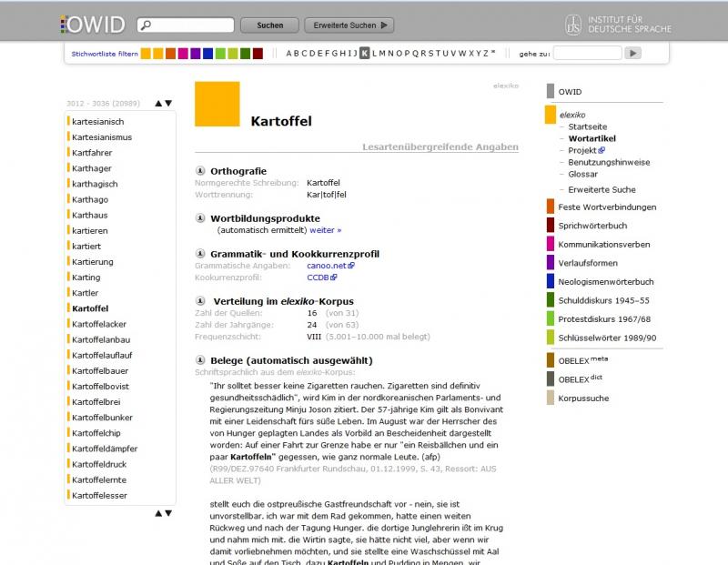Click the go arrow button next to 'gehe zu'
This screenshot has width=728, height=565.
pos(632,53)
